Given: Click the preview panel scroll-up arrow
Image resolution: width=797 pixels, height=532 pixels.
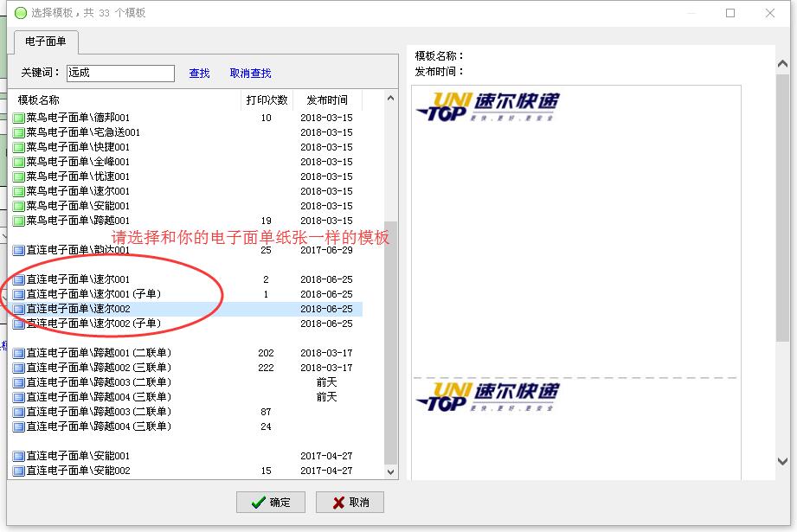Looking at the screenshot, I should tap(783, 64).
